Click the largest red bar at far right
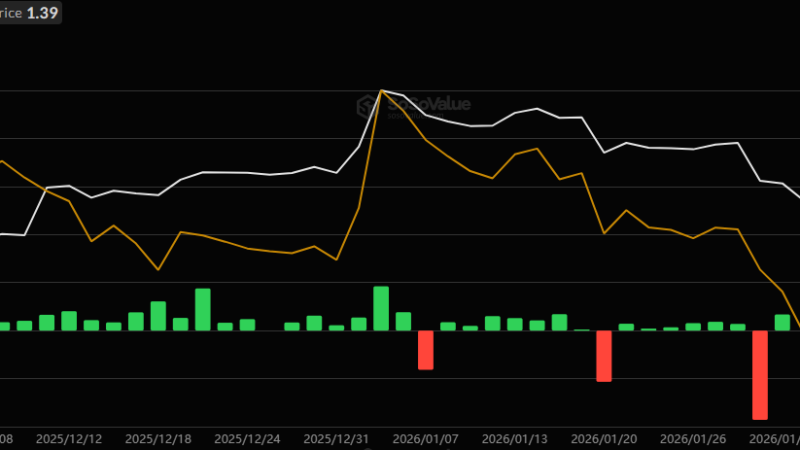The width and height of the screenshot is (800, 450). pos(760,374)
